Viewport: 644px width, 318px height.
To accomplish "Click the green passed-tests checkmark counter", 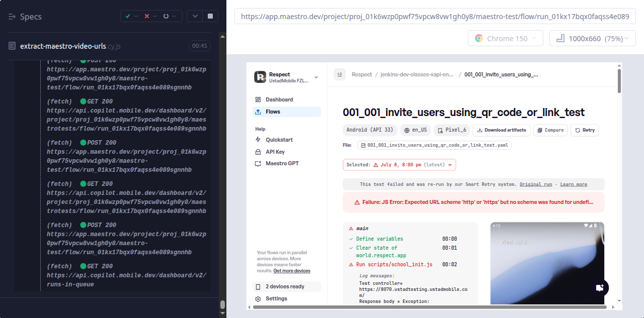I will [x=131, y=17].
